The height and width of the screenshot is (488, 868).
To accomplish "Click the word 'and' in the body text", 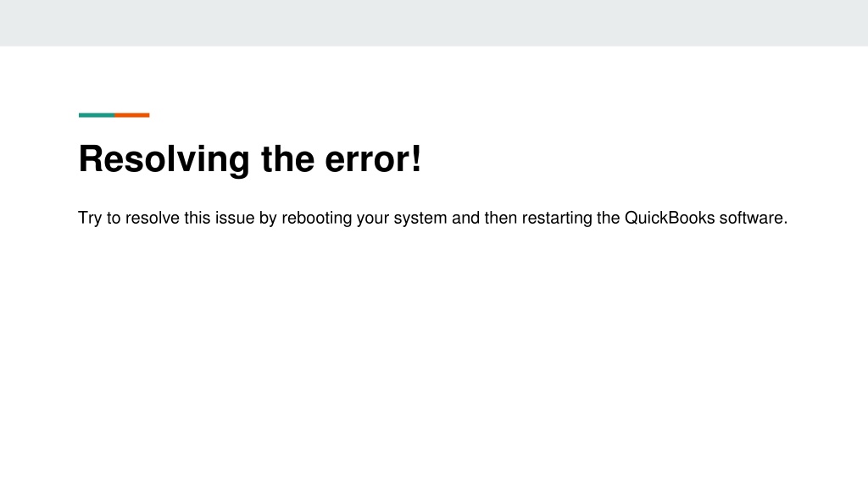I will [465, 218].
